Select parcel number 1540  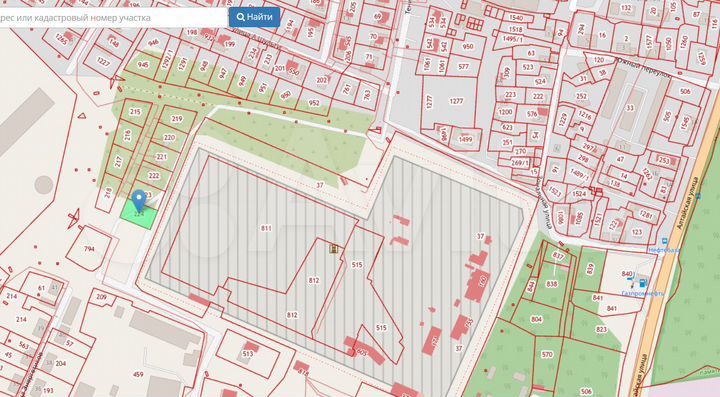pos(516,18)
